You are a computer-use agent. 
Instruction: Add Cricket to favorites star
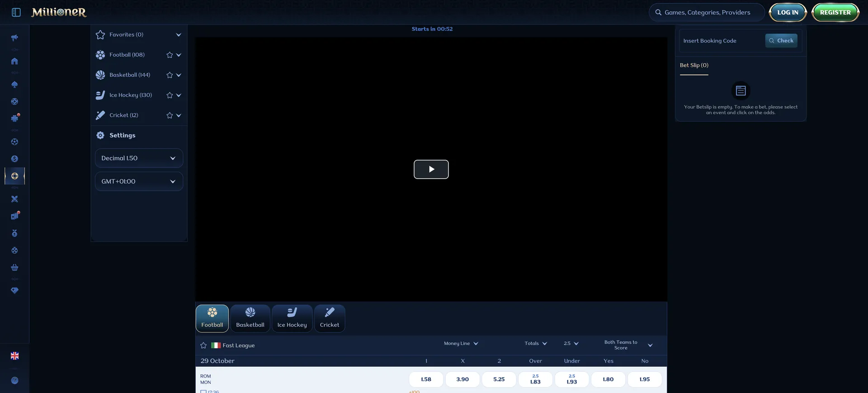point(170,115)
